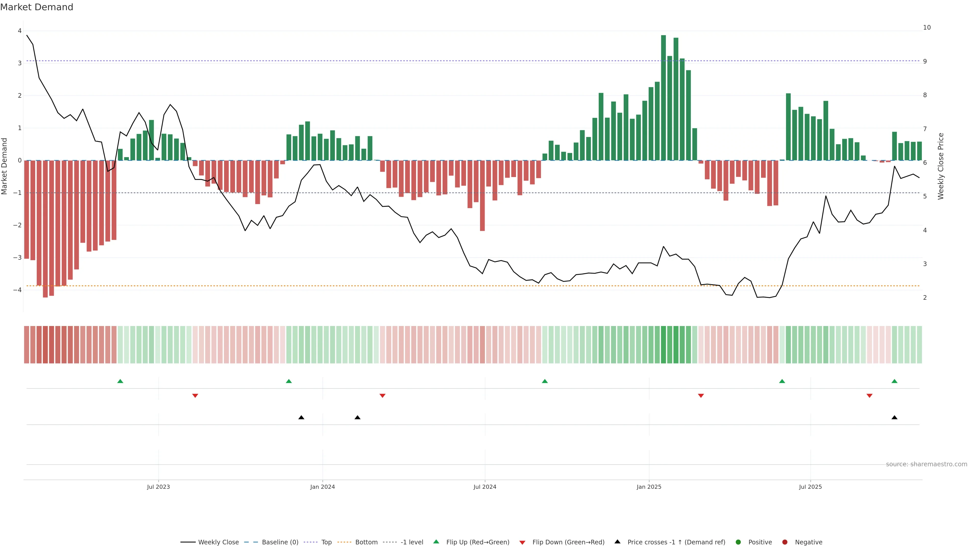
Task: Click the rightmost red Flip Down triangle marker
Action: 869,396
